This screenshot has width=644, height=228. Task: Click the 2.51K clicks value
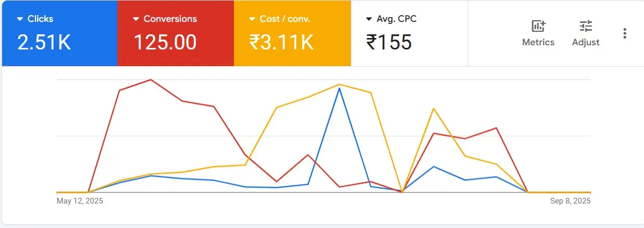[x=44, y=43]
